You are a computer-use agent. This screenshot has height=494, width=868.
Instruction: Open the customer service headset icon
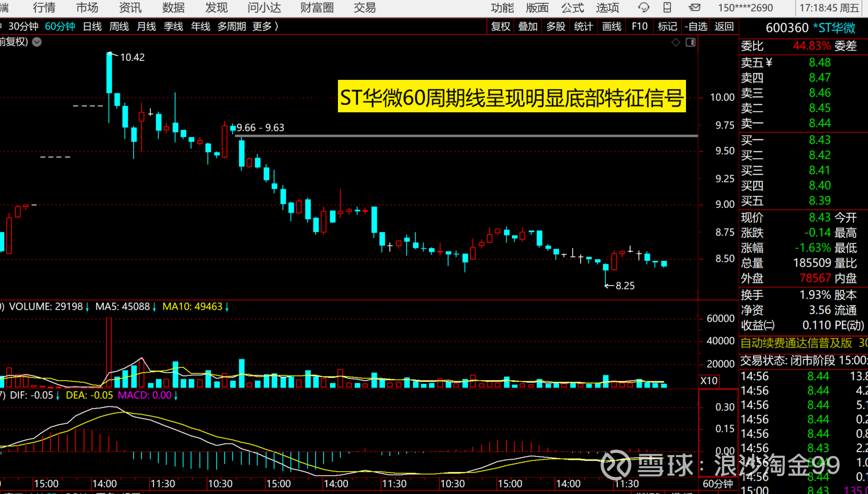(x=643, y=7)
